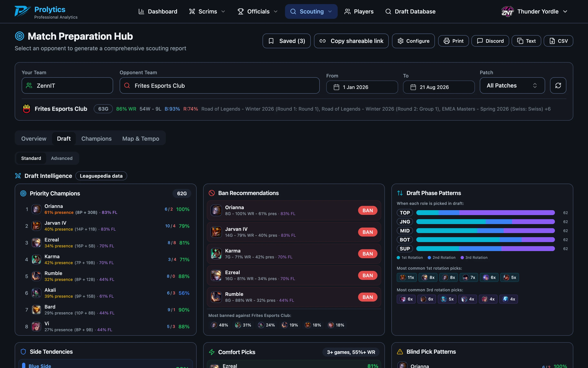Viewport: 588px width, 368px height.
Task: Open the Configure settings button
Action: (x=413, y=41)
